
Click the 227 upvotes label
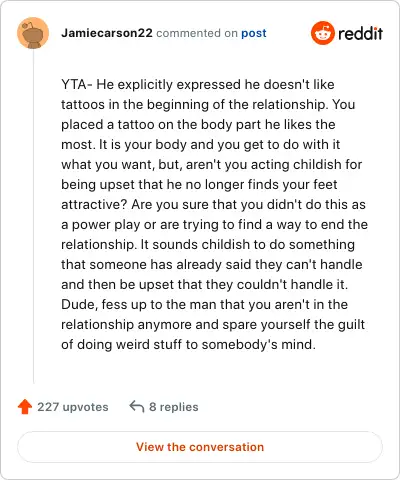tap(73, 407)
